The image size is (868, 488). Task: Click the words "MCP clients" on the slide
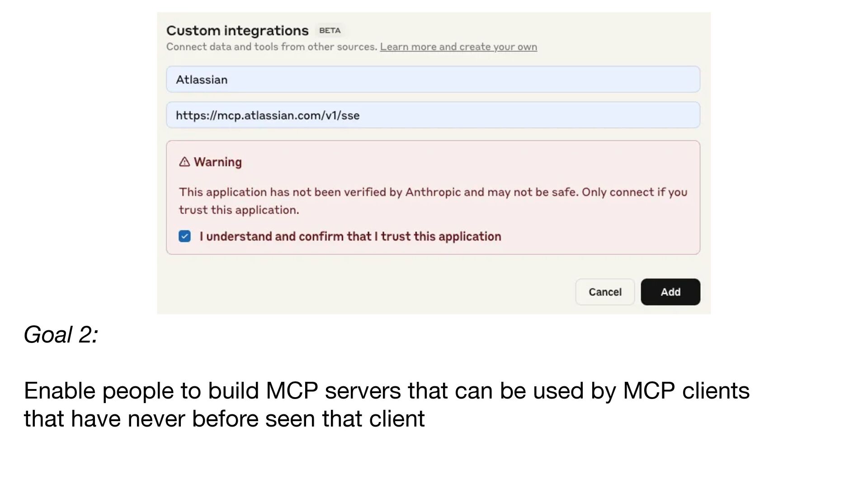click(686, 390)
